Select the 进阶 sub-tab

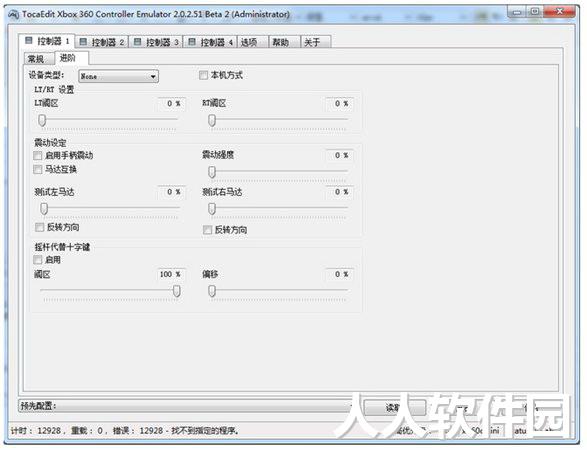[x=71, y=58]
